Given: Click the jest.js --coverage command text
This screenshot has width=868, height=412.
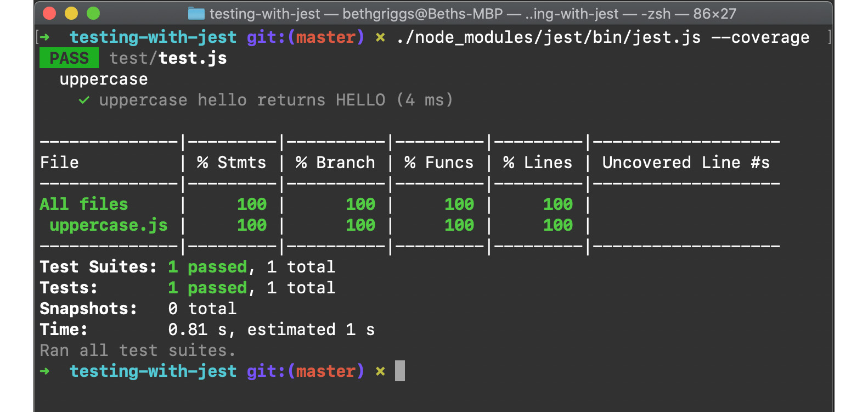Looking at the screenshot, I should tap(602, 37).
